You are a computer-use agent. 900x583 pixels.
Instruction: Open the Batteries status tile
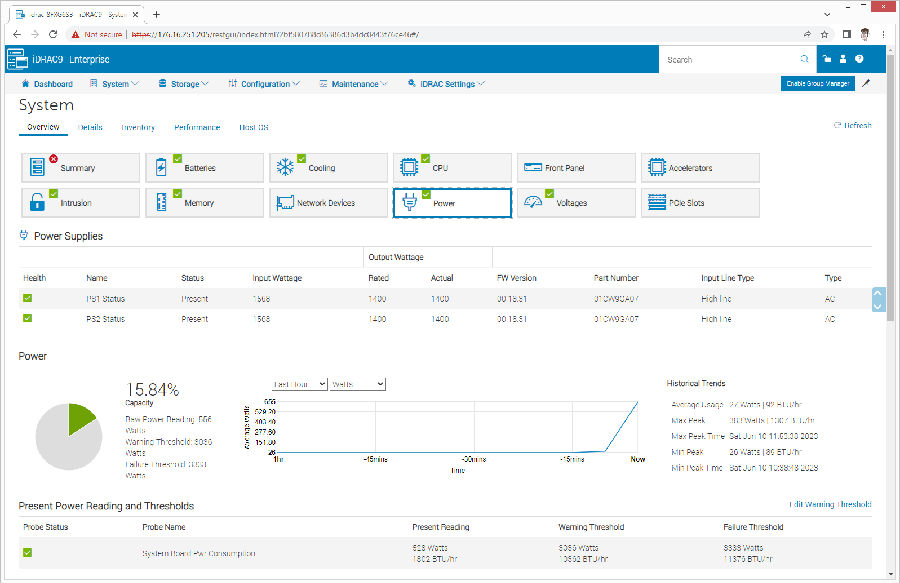coord(204,168)
